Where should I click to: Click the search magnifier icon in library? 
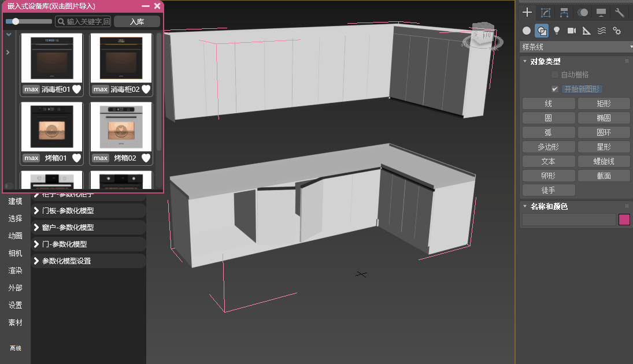pyautogui.click(x=61, y=21)
